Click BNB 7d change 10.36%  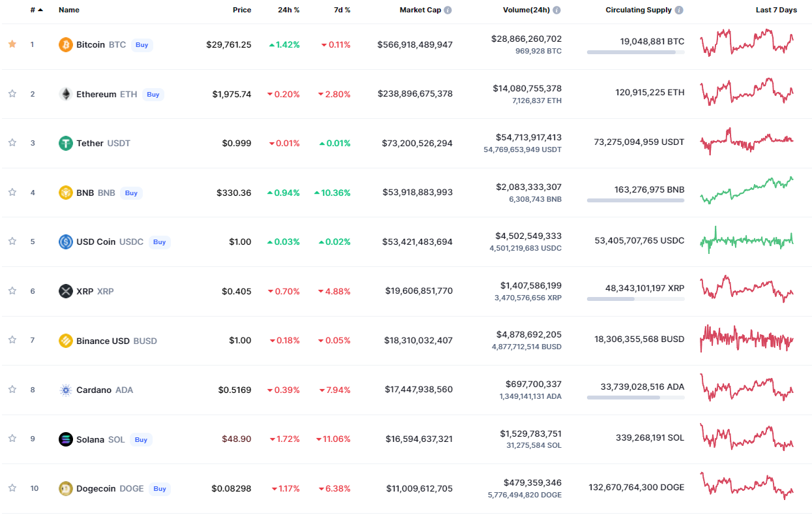pyautogui.click(x=332, y=193)
